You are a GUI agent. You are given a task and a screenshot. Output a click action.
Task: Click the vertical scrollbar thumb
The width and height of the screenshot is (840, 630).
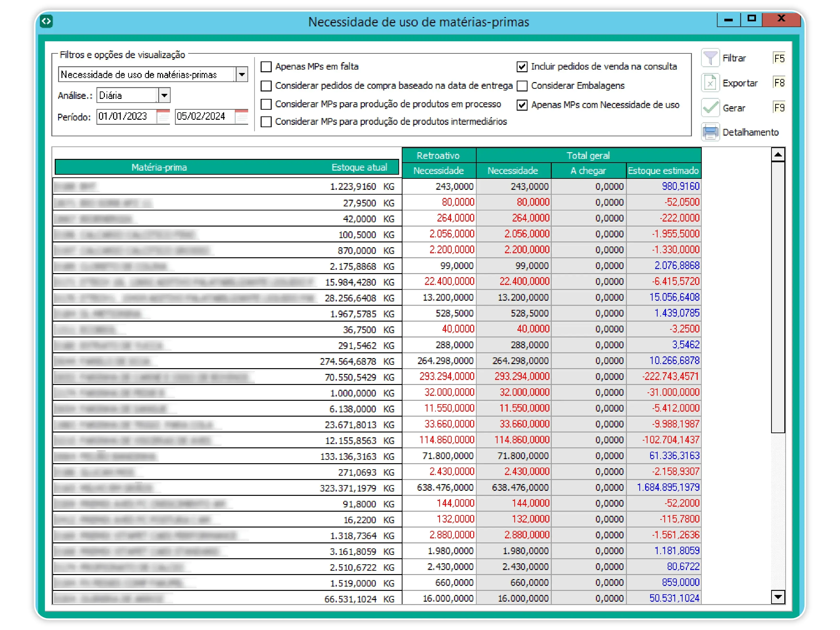(778, 297)
